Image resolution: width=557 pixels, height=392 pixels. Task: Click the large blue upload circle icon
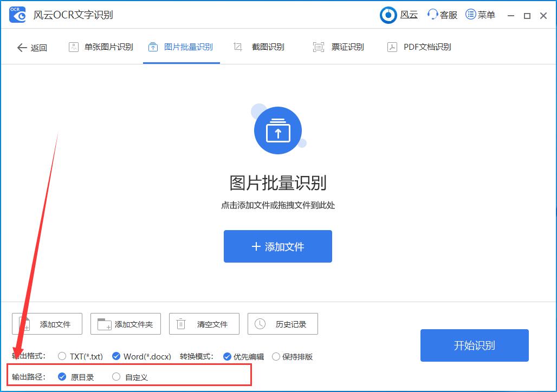click(x=278, y=130)
